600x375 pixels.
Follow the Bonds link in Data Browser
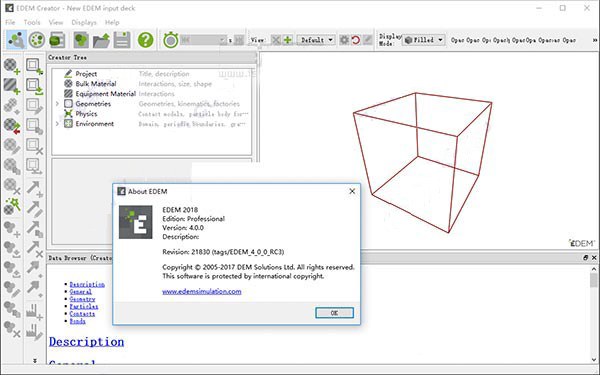pos(78,321)
